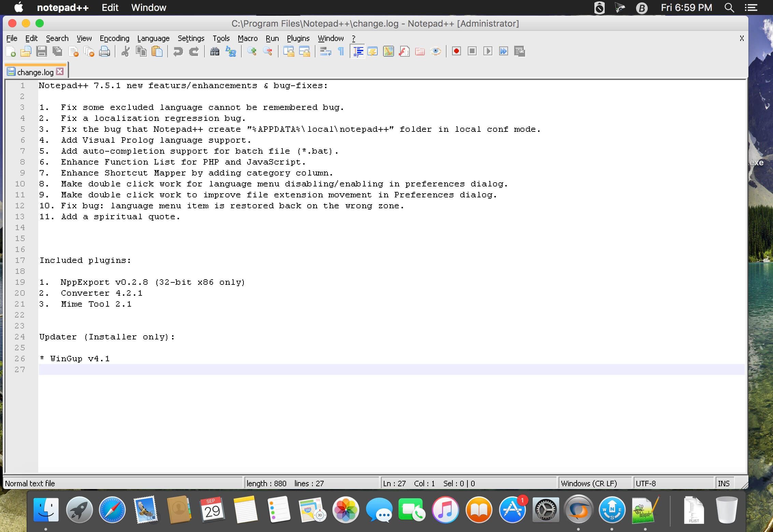Image resolution: width=773 pixels, height=532 pixels.
Task: Create a new document with the New toolbar icon
Action: point(11,52)
